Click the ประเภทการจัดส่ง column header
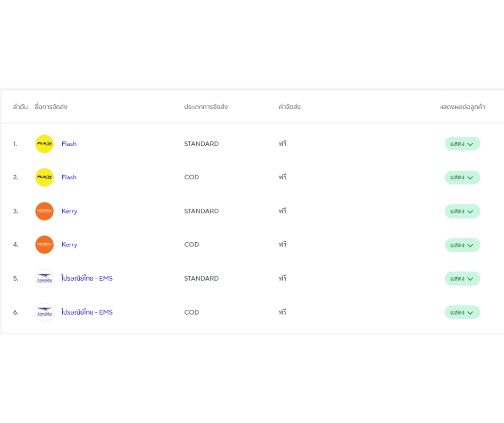 click(x=206, y=107)
